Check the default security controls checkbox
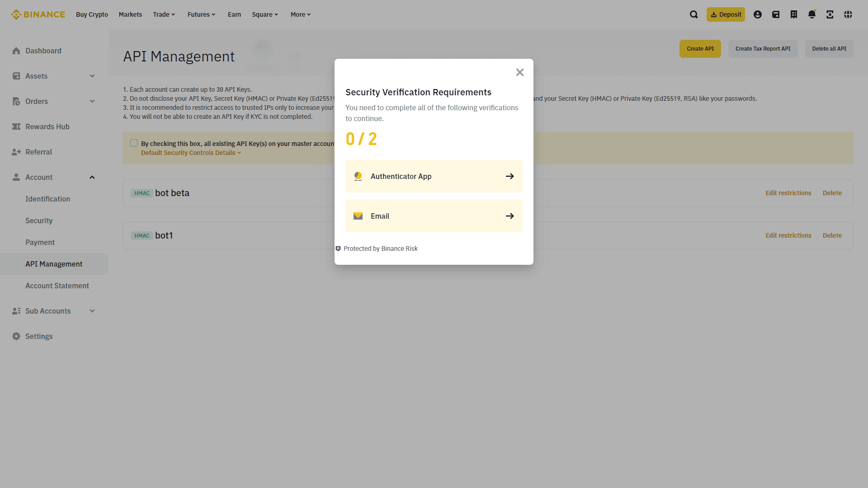The image size is (868, 488). (x=134, y=143)
